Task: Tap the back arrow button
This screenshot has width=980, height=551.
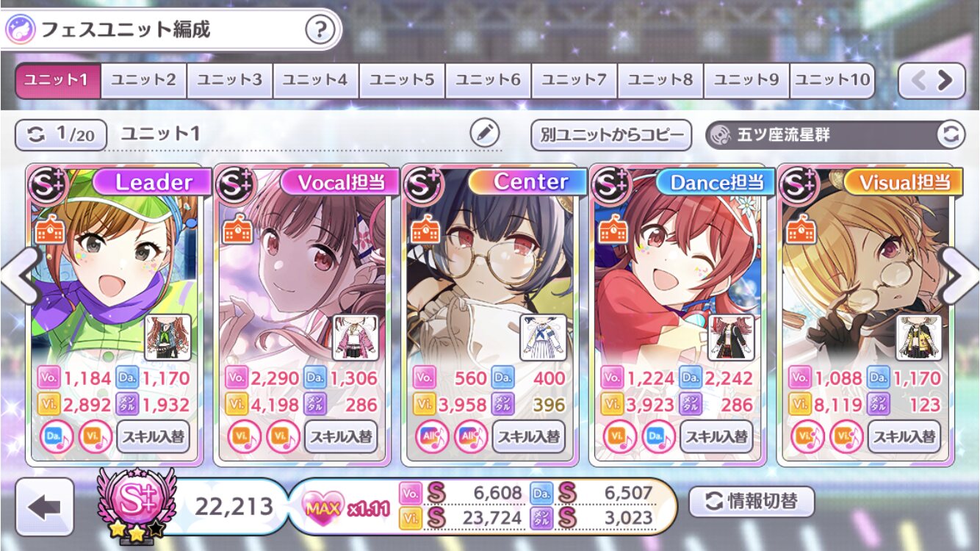Action: (45, 507)
